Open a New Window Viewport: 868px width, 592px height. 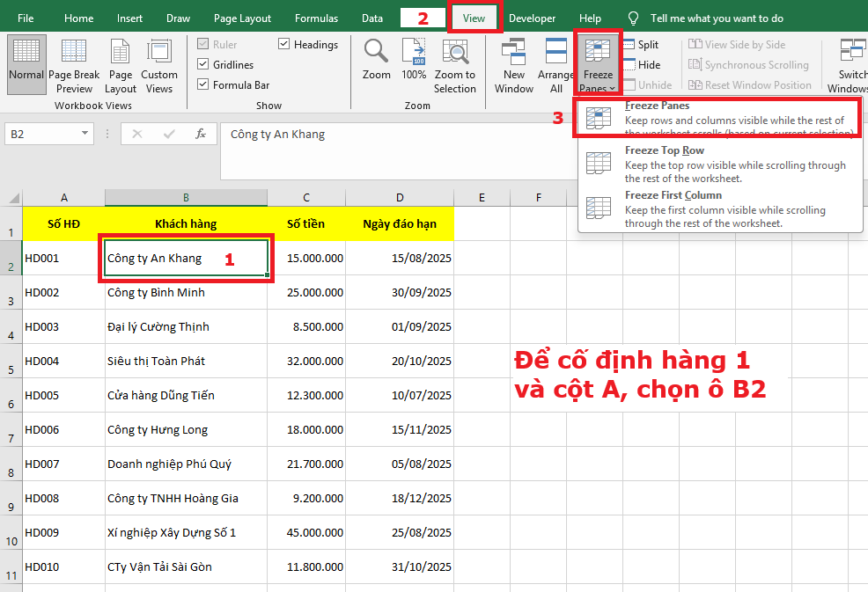[514, 64]
